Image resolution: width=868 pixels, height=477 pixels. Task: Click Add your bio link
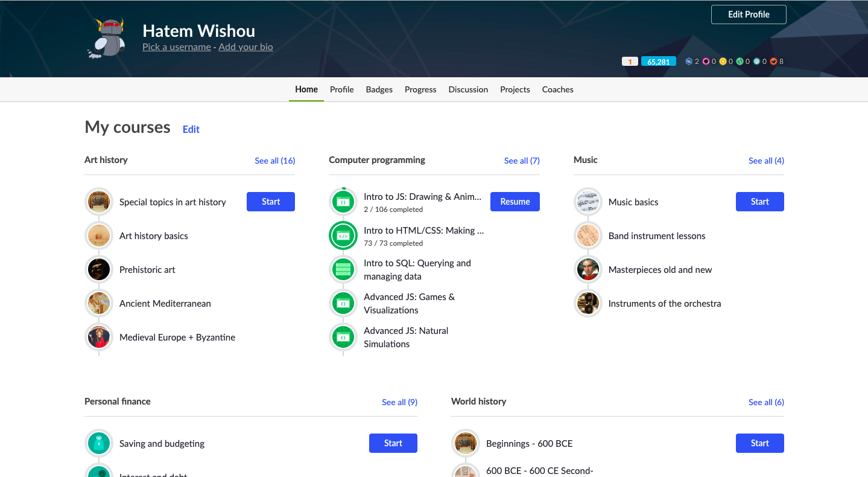(246, 46)
